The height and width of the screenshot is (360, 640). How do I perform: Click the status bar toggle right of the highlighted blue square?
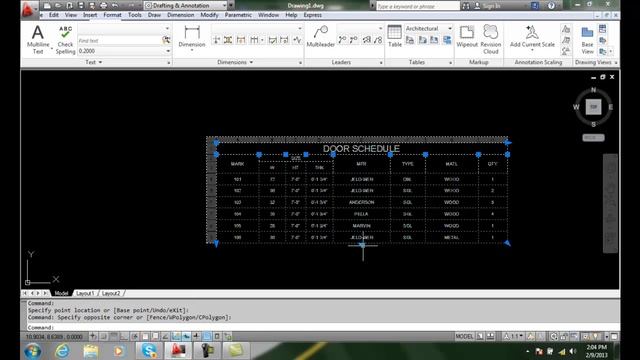point(217,336)
